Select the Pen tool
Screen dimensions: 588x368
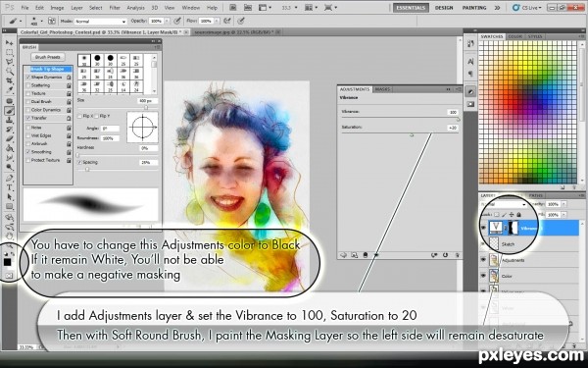click(9, 178)
